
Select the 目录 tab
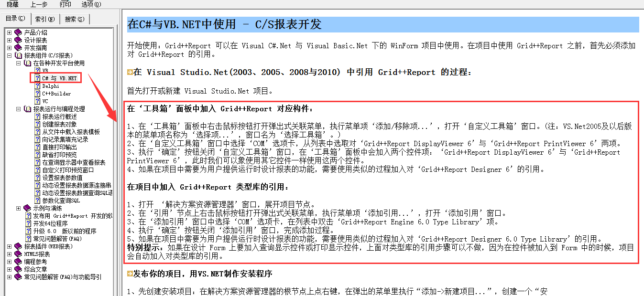(15, 19)
